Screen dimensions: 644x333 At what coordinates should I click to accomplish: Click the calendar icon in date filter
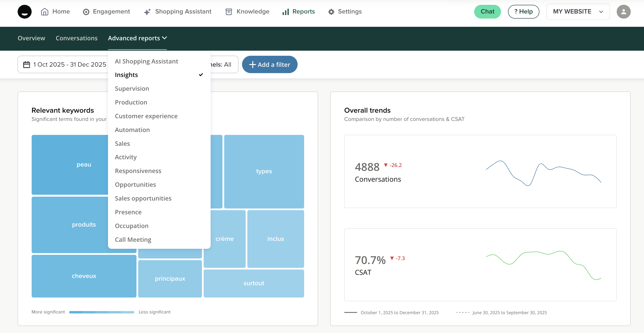click(27, 64)
